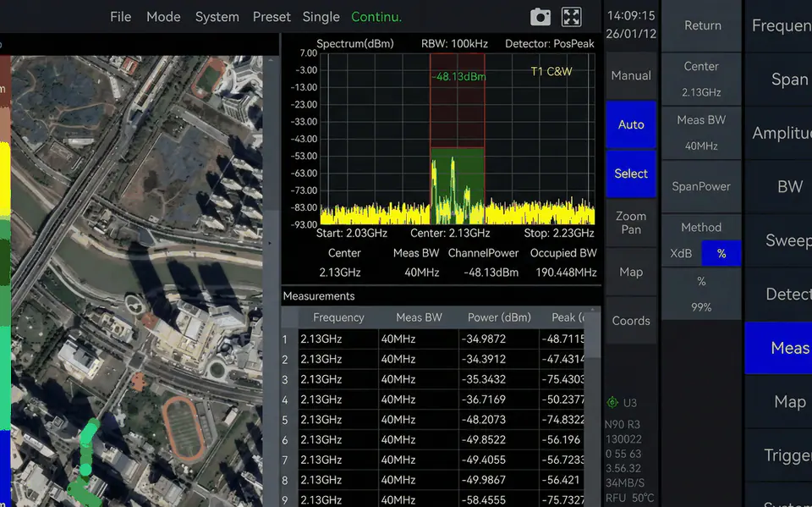Edit the Center 2.13GHz setting
The width and height of the screenshot is (812, 507).
701,80
